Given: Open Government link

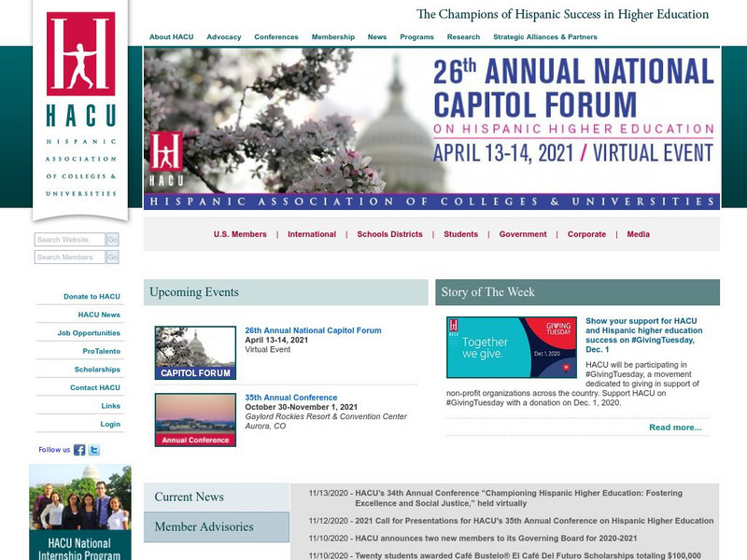Looking at the screenshot, I should pos(523,234).
